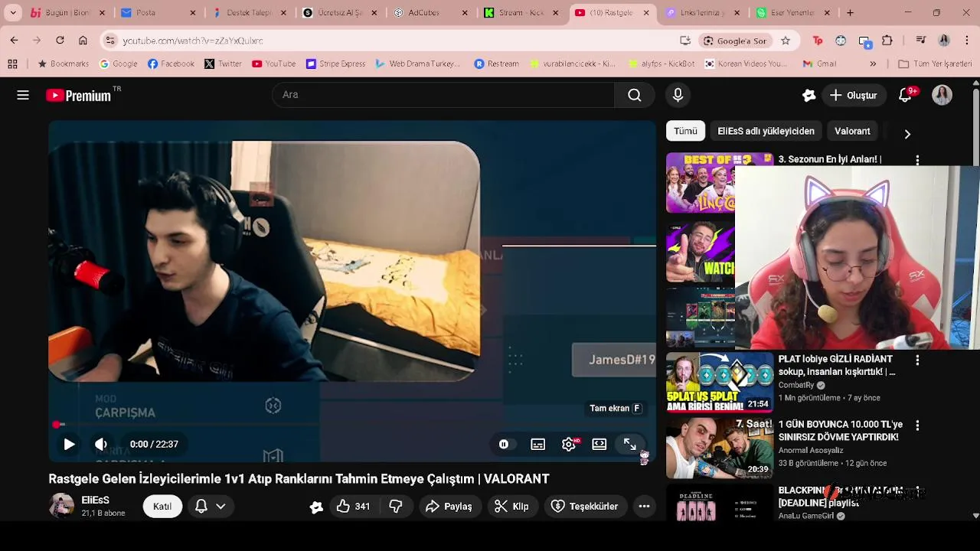Screen dimensions: 980x551
Task: Click the Oluştur create button
Action: click(x=854, y=95)
